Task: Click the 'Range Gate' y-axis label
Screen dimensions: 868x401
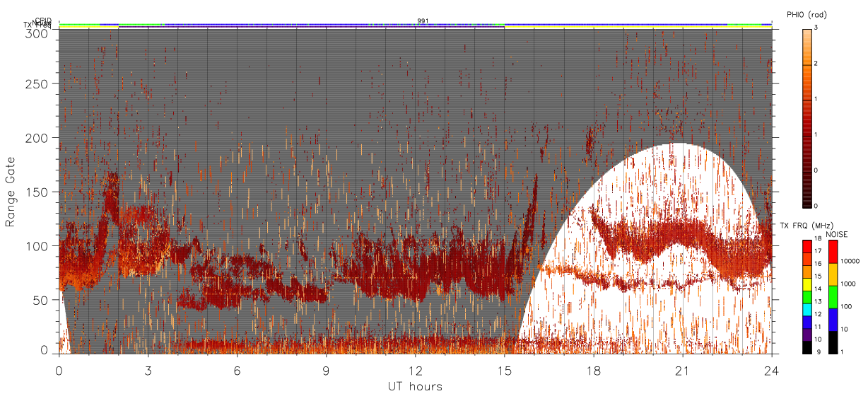Action: pos(11,191)
